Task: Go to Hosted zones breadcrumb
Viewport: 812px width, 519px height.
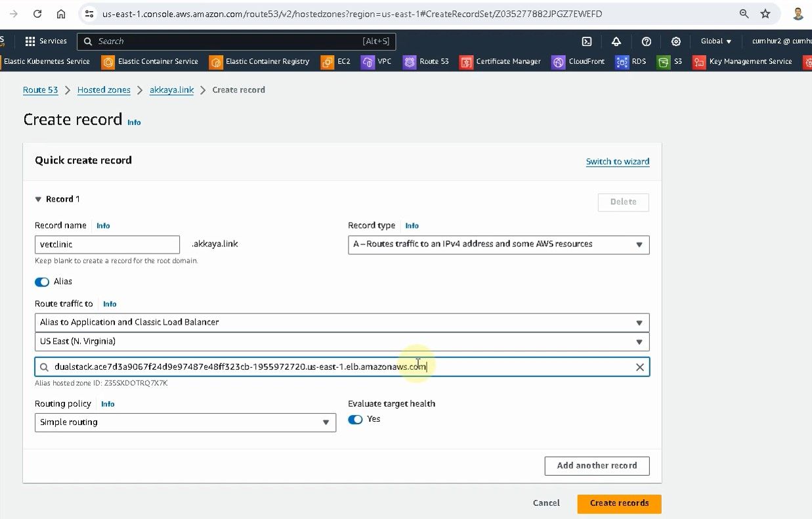Action: pos(104,90)
